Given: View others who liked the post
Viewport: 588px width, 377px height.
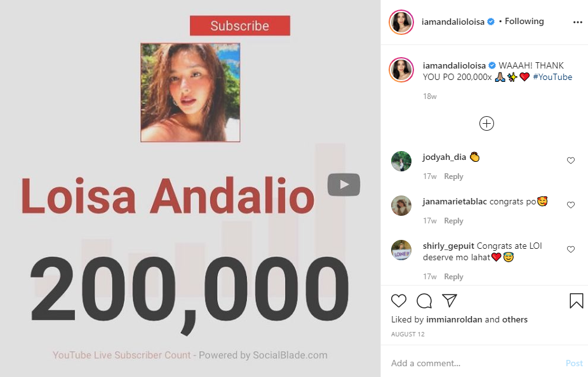Looking at the screenshot, I should point(514,319).
